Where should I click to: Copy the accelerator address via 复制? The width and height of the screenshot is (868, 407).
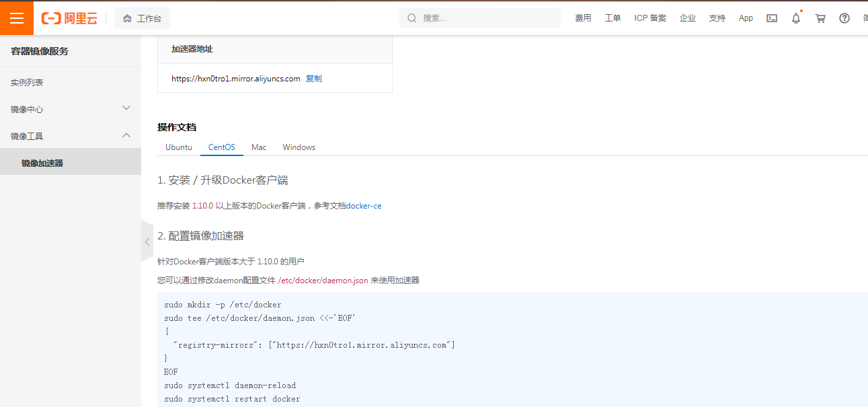coord(314,79)
